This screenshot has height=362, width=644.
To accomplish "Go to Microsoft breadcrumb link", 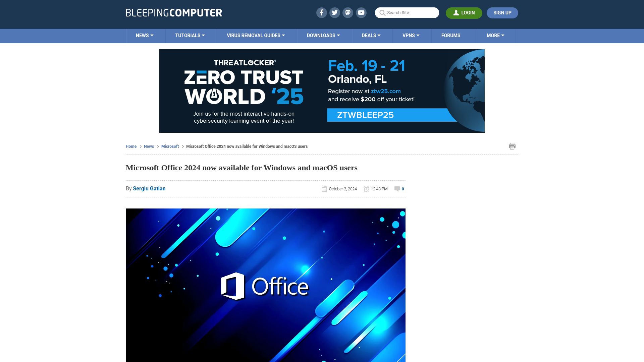I will tap(170, 146).
